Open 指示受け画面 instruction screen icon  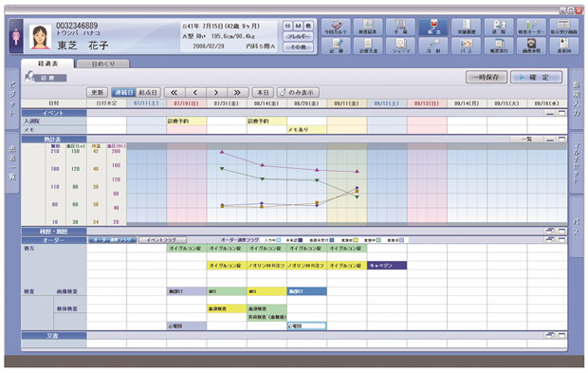coord(563,28)
